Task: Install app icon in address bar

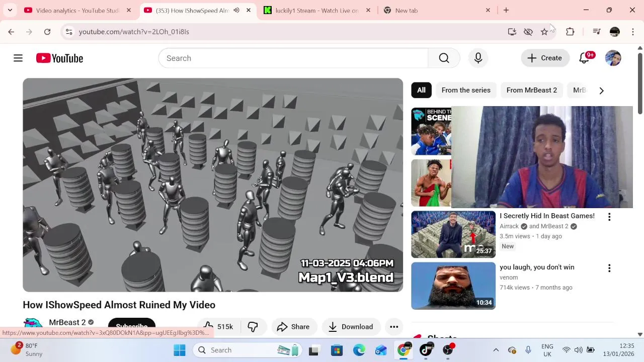Action: [512, 32]
